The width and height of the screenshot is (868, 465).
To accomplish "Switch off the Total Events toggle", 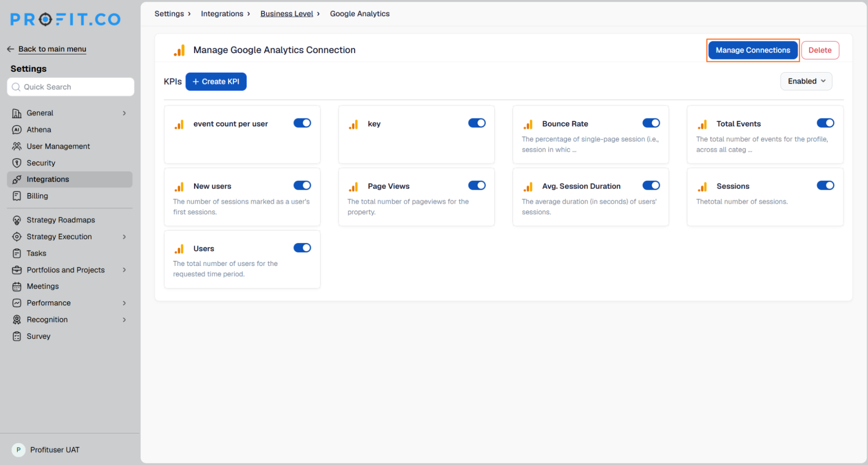I will coord(825,123).
